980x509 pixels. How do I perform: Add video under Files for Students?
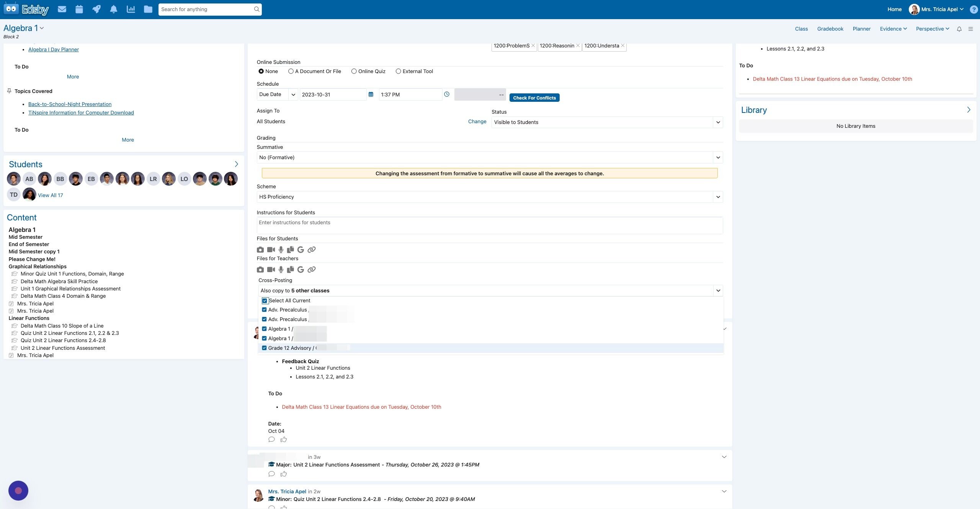point(271,250)
